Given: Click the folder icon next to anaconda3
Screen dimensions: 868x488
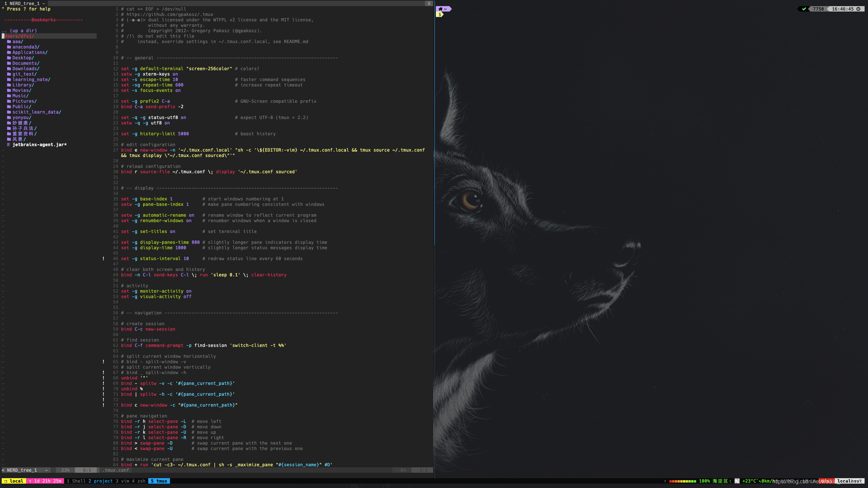Looking at the screenshot, I should [9, 47].
